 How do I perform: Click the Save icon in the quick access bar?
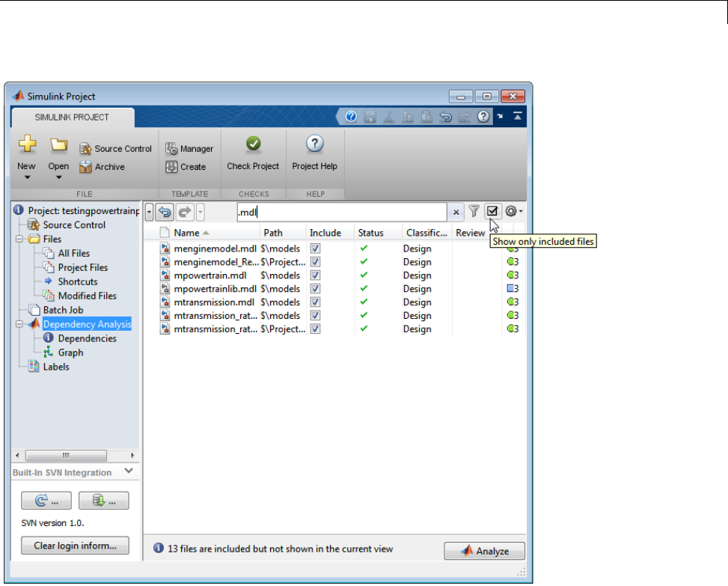pyautogui.click(x=370, y=117)
